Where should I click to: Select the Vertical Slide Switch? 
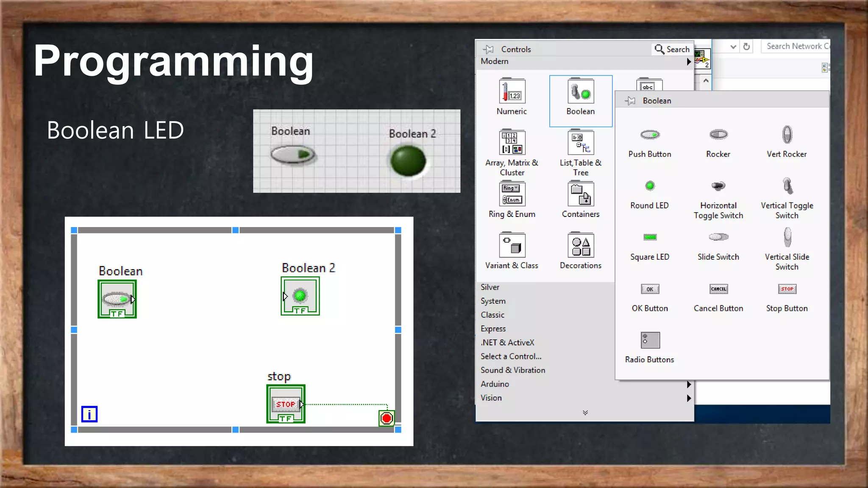click(787, 250)
